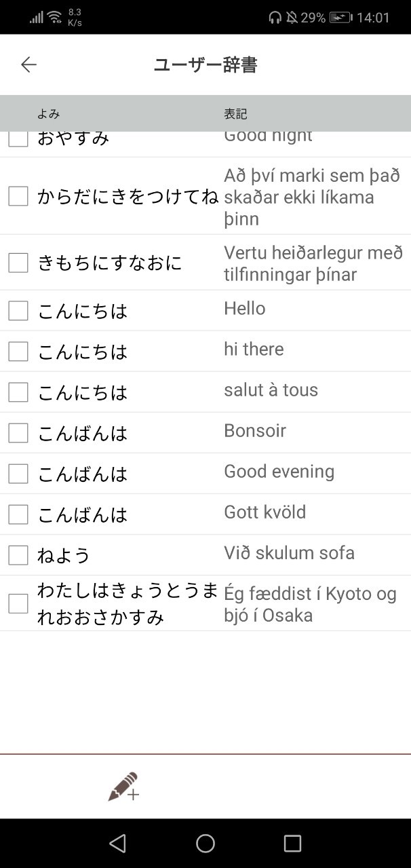The height and width of the screenshot is (868, 411).
Task: Toggle checkbox for the Bonsoir entry
Action: click(18, 433)
